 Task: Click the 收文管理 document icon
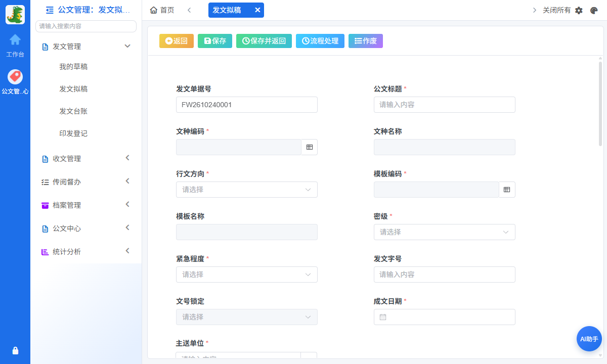[45, 159]
